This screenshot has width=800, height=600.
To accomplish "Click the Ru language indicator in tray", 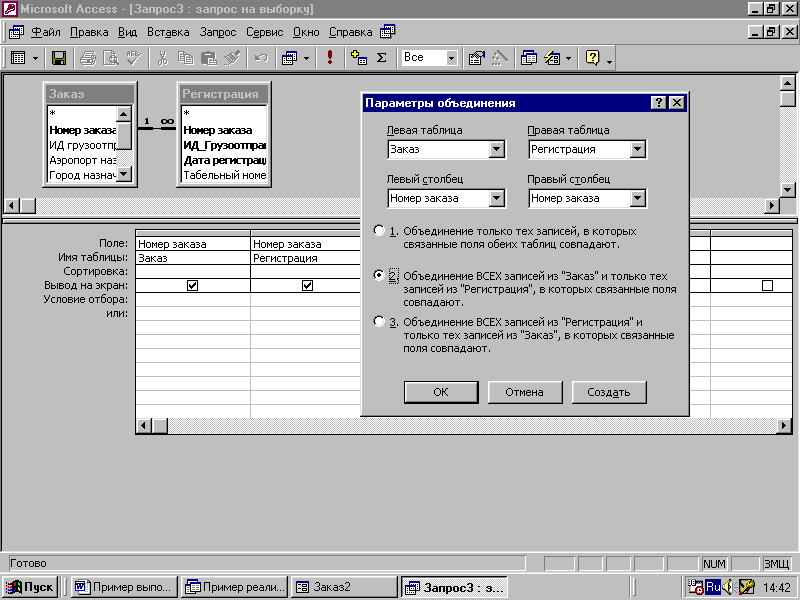I will tap(713, 587).
